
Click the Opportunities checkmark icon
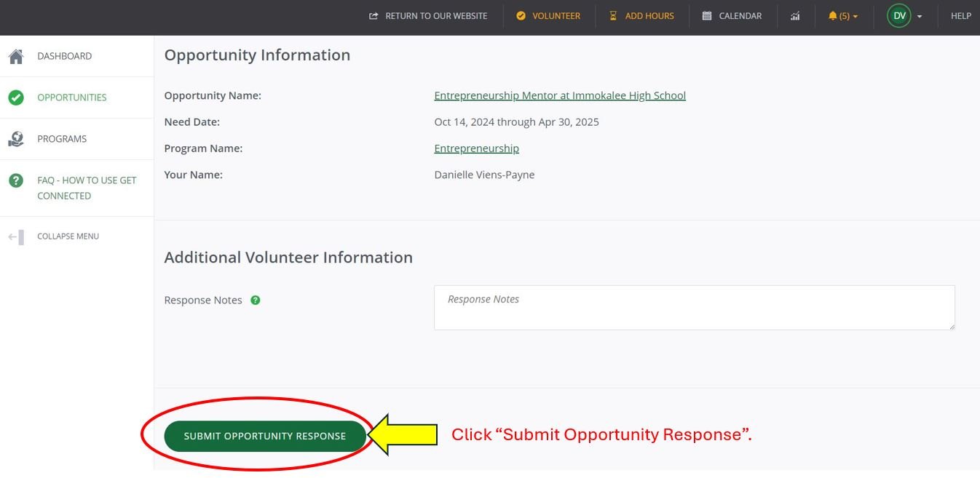click(16, 97)
